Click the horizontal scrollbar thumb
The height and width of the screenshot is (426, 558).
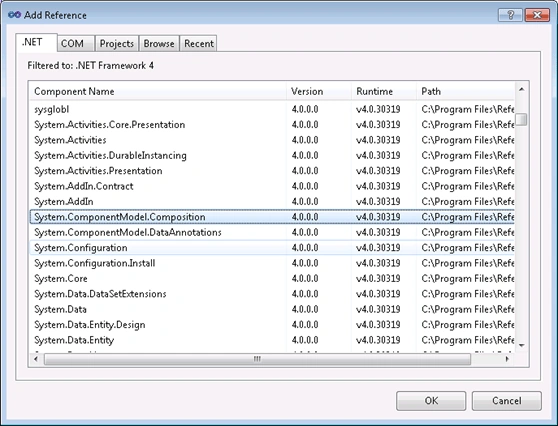click(x=257, y=359)
